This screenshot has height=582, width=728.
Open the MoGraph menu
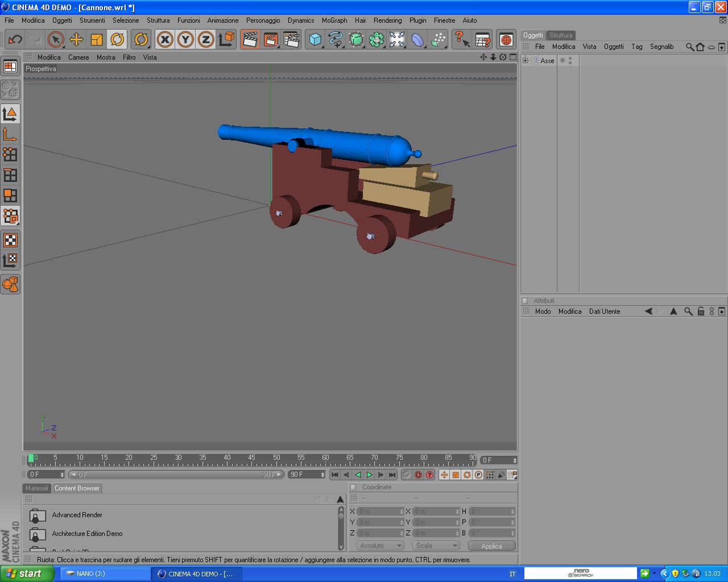point(334,20)
